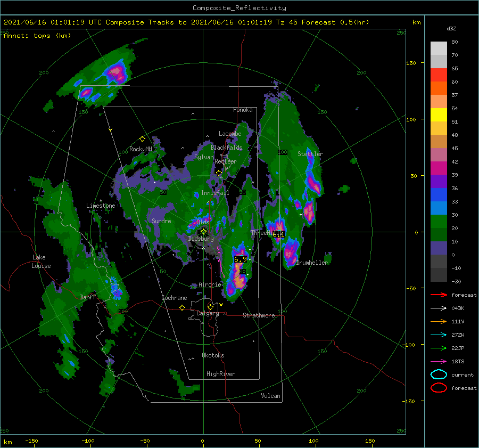Select the orange 111V arrow legend icon
This screenshot has width=479, height=448.
click(439, 321)
